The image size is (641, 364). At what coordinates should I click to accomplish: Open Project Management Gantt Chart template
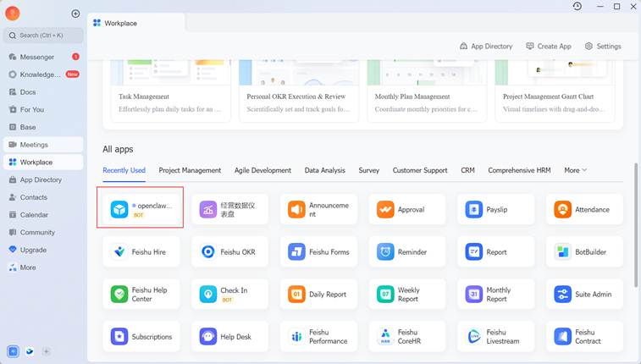tap(555, 91)
